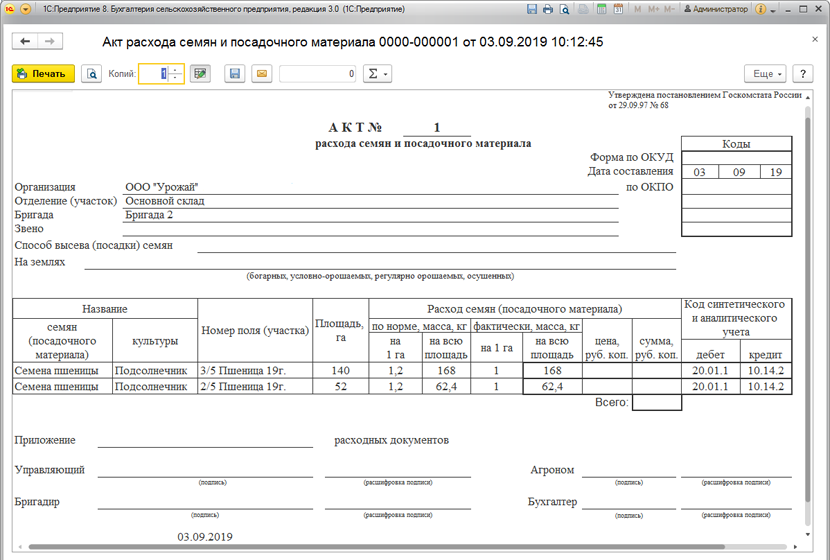Open the calculator icon in the title bar
This screenshot has height=560, width=830.
(601, 9)
